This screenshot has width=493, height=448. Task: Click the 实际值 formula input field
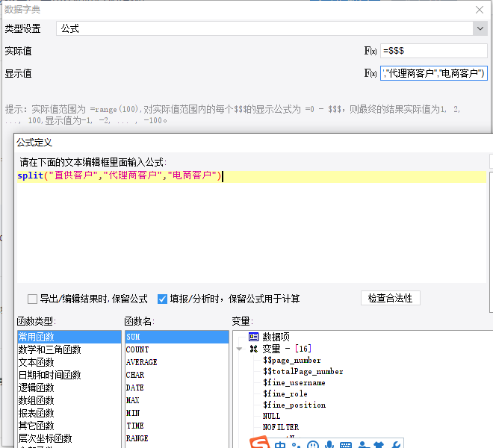[x=433, y=51]
